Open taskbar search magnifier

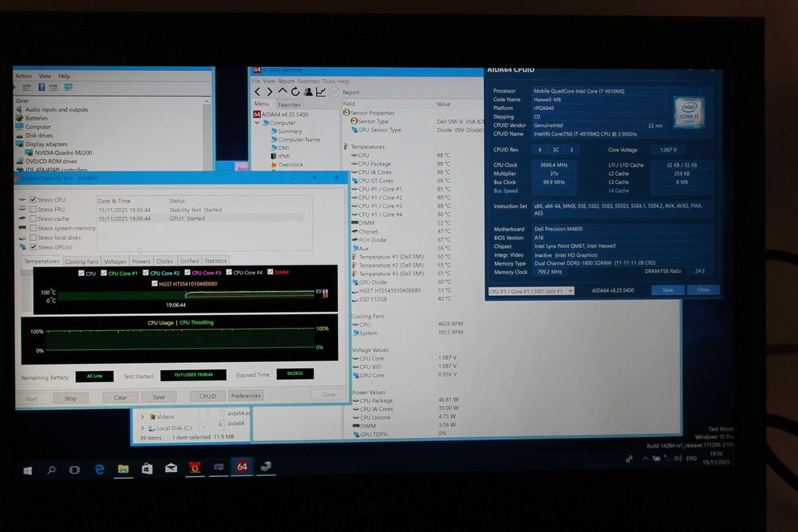pyautogui.click(x=51, y=471)
